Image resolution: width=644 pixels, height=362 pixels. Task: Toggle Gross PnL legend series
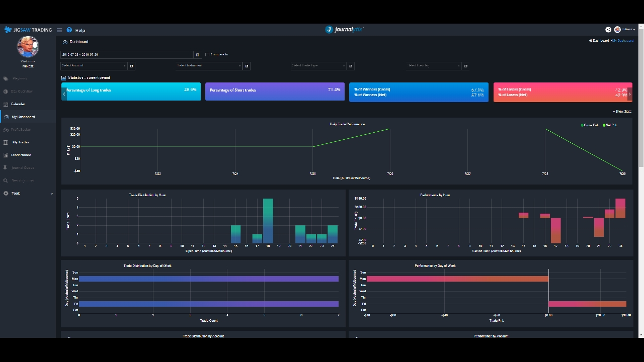[x=590, y=125]
